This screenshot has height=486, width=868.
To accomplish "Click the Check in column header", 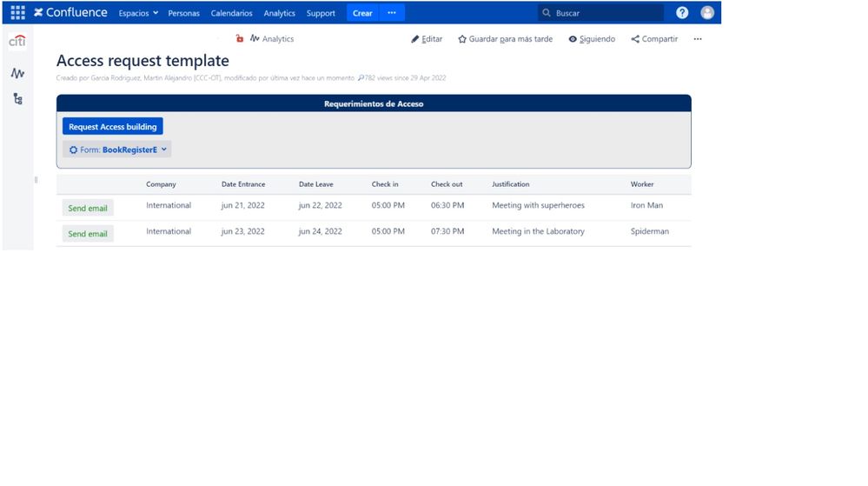I will (x=385, y=184).
